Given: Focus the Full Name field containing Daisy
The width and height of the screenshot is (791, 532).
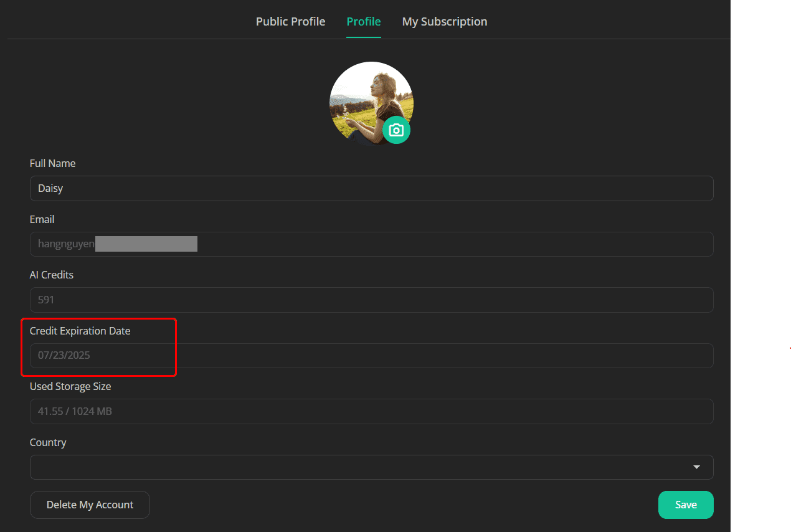Looking at the screenshot, I should click(x=371, y=188).
